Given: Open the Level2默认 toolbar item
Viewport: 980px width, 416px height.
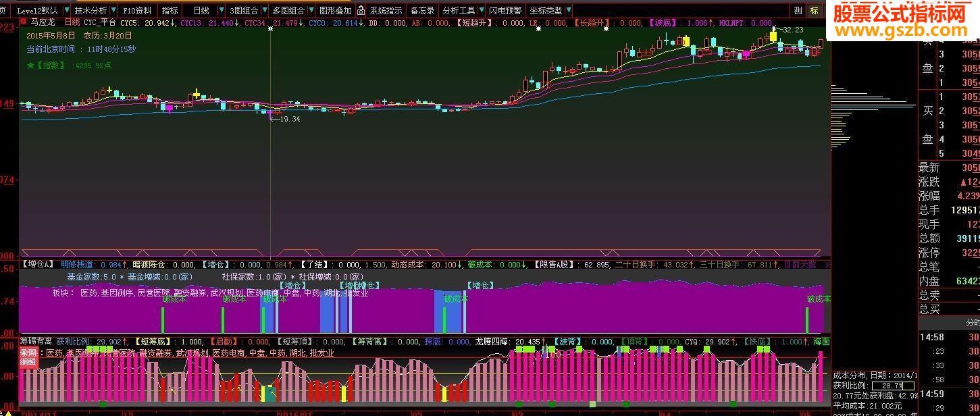Looking at the screenshot, I should tap(36, 11).
